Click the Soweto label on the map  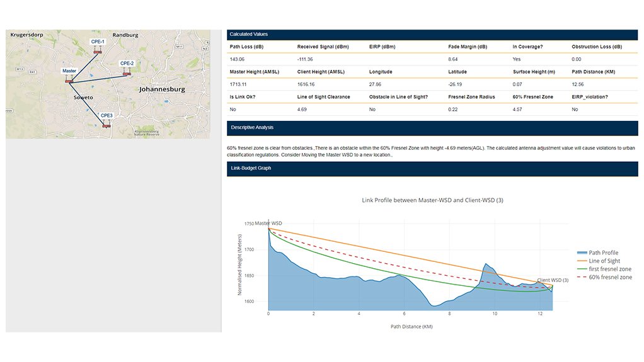point(83,98)
